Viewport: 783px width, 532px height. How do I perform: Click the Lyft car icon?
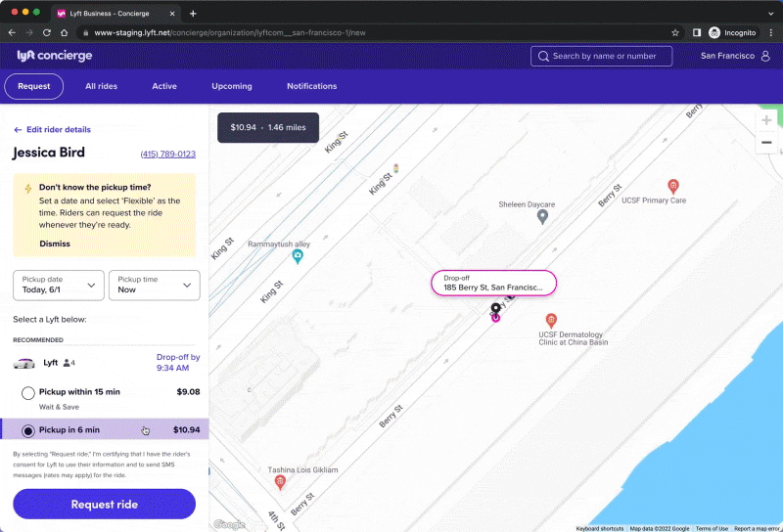coord(23,364)
